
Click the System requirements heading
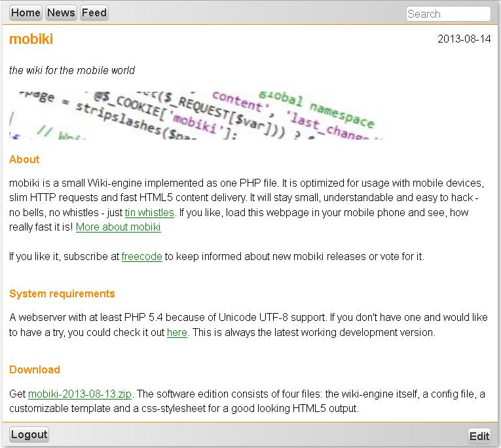pyautogui.click(x=62, y=293)
